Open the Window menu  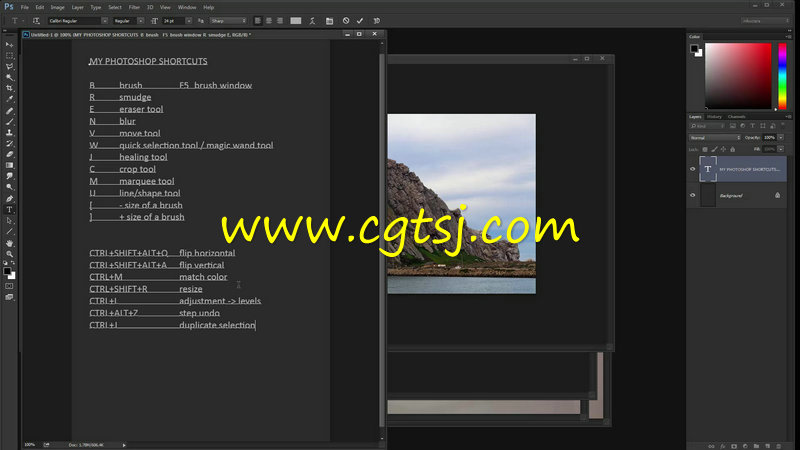click(x=187, y=8)
